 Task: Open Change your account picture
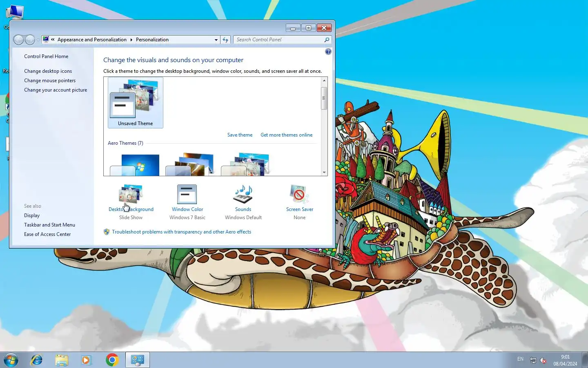click(56, 90)
